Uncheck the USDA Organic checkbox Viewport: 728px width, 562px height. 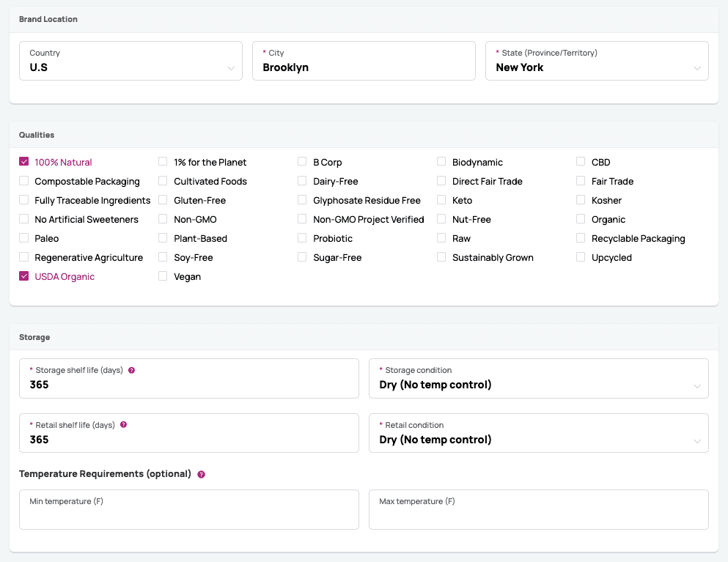(x=24, y=276)
